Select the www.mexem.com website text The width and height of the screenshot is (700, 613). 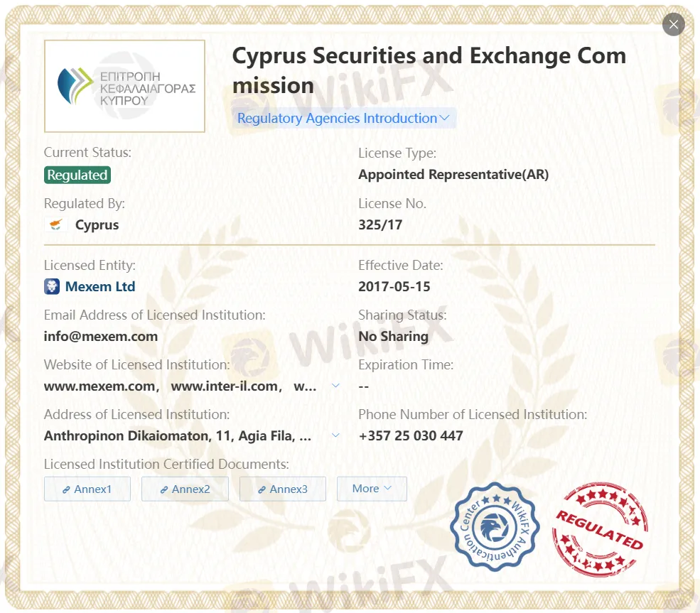99,386
